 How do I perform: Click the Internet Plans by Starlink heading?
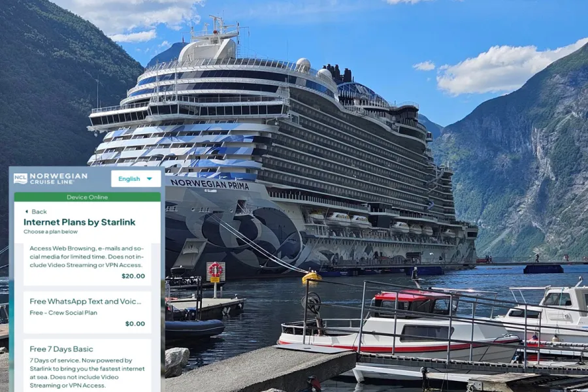pyautogui.click(x=80, y=222)
